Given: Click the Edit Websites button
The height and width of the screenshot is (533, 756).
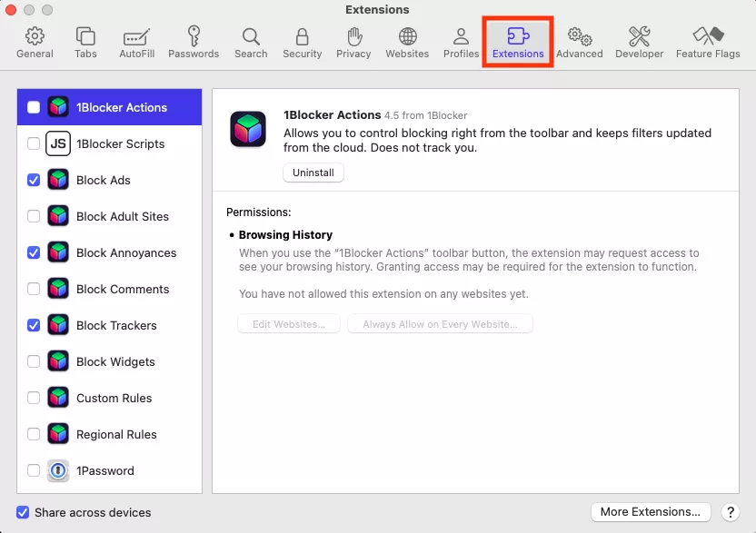Looking at the screenshot, I should point(289,324).
